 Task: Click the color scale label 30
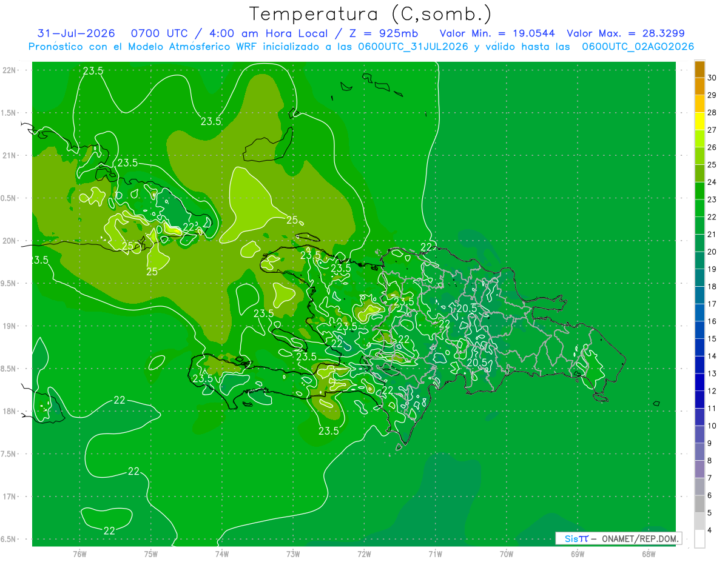click(712, 78)
